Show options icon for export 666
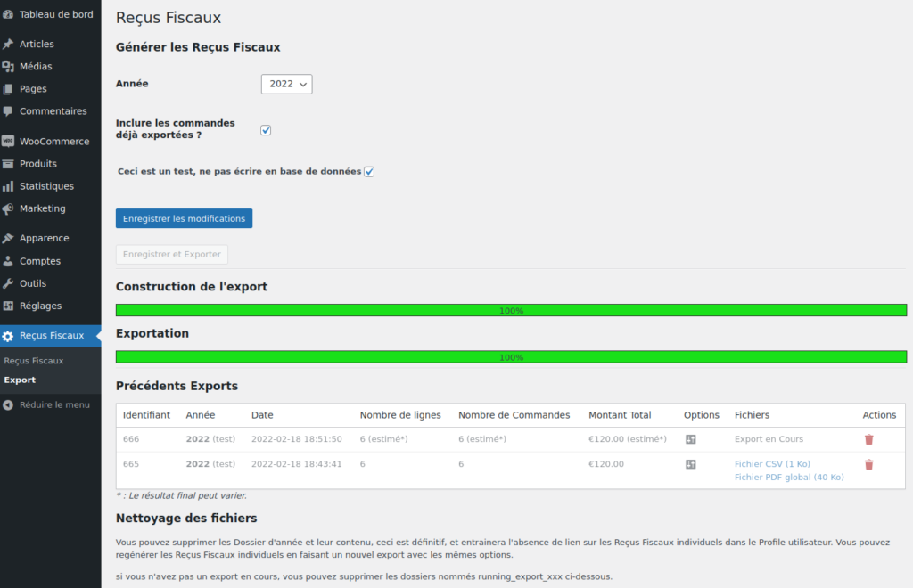Viewport: 913px width, 588px height. tap(690, 439)
